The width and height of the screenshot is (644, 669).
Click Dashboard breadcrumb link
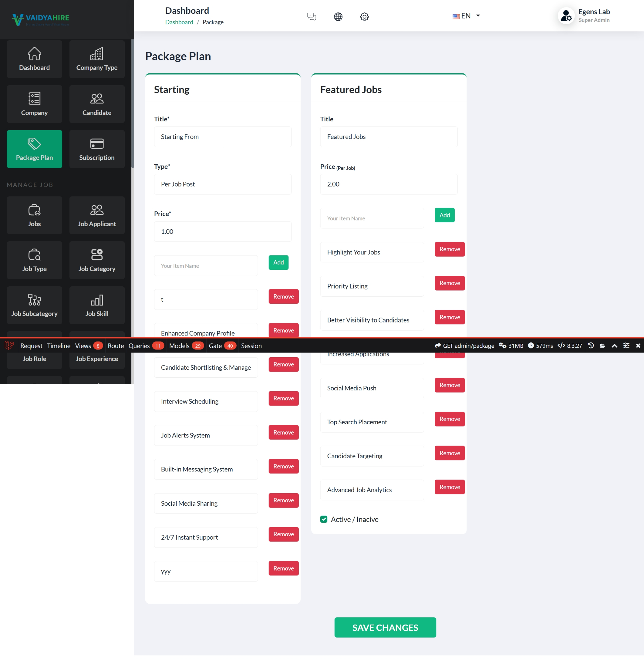179,22
